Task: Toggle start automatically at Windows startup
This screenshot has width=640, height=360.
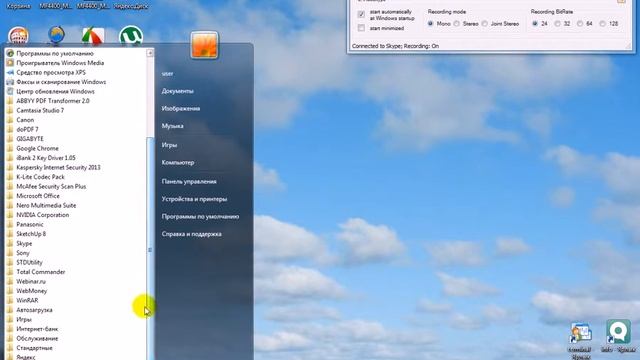Action: pyautogui.click(x=361, y=15)
